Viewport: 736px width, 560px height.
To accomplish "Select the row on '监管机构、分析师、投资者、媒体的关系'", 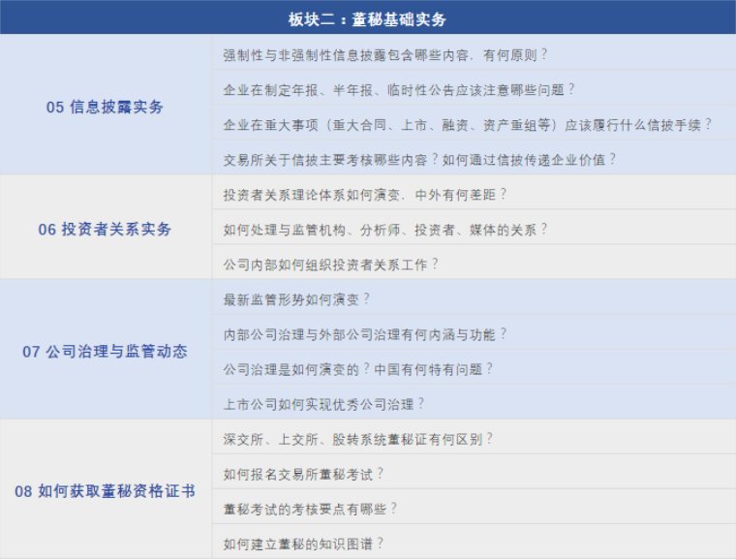I will 385,229.
